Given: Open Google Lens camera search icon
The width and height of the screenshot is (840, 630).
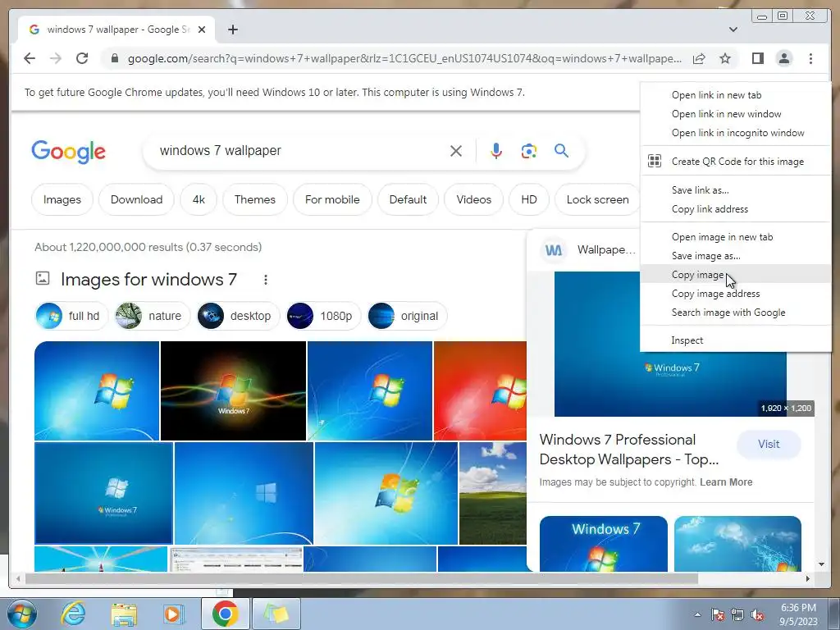Looking at the screenshot, I should coord(529,151).
